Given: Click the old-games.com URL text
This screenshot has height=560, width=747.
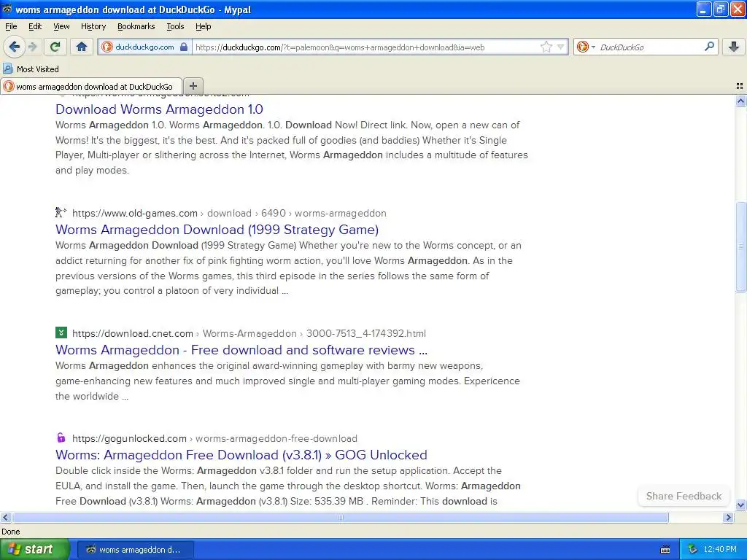Looking at the screenshot, I should tap(135, 214).
